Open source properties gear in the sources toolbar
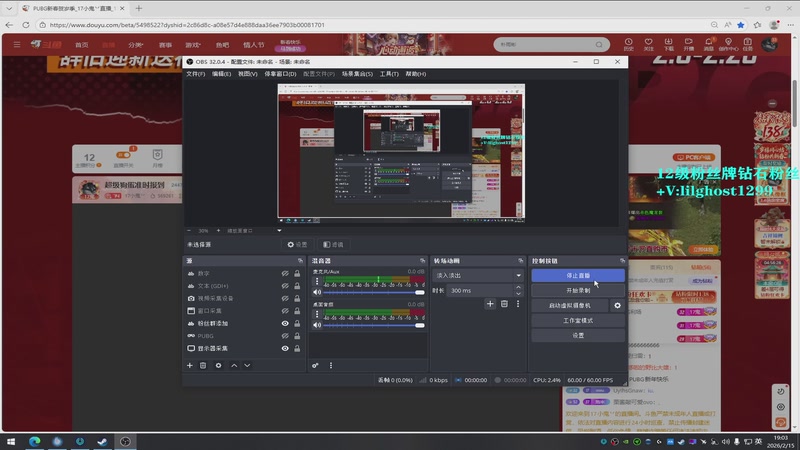This screenshot has height=450, width=800. 218,365
